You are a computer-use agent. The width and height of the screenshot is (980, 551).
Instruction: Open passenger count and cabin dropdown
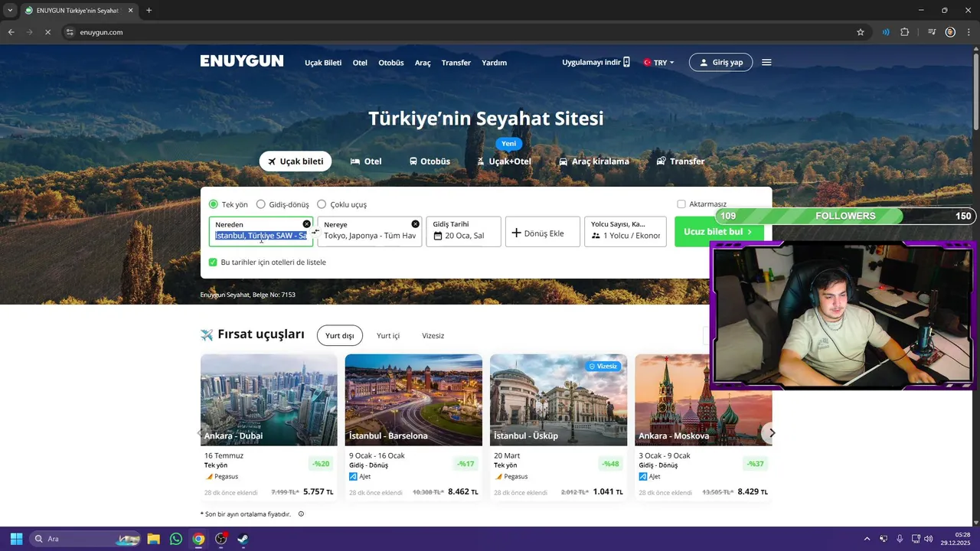(x=625, y=231)
